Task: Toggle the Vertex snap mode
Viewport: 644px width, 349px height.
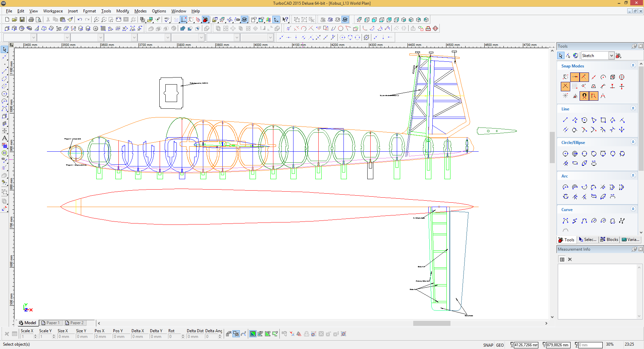Action: click(584, 77)
